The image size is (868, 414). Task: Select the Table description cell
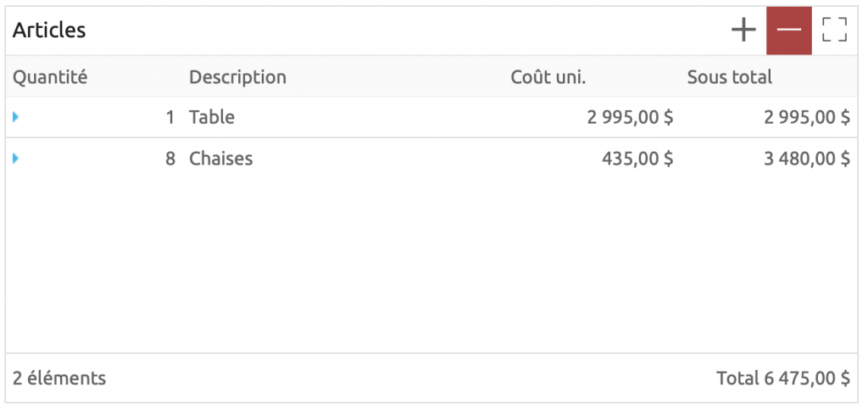212,117
